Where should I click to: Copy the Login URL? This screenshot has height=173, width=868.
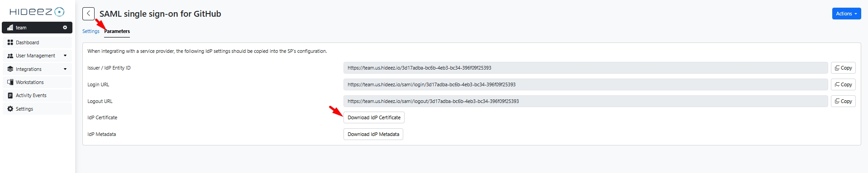click(x=843, y=84)
